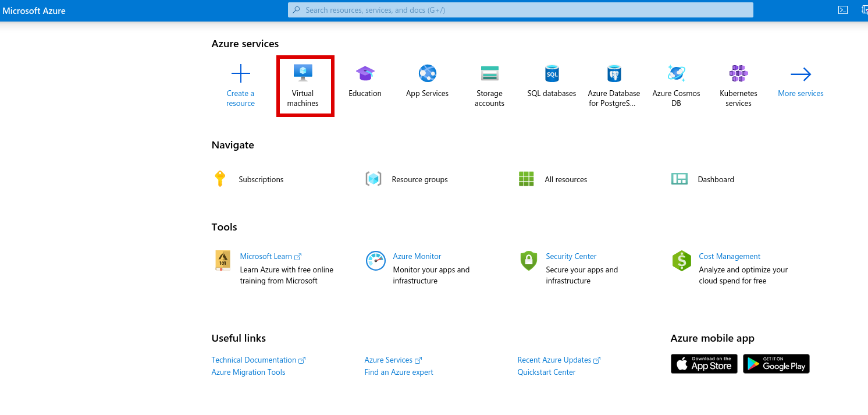The height and width of the screenshot is (415, 868).
Task: Launch the App Services globe icon
Action: coord(427,73)
